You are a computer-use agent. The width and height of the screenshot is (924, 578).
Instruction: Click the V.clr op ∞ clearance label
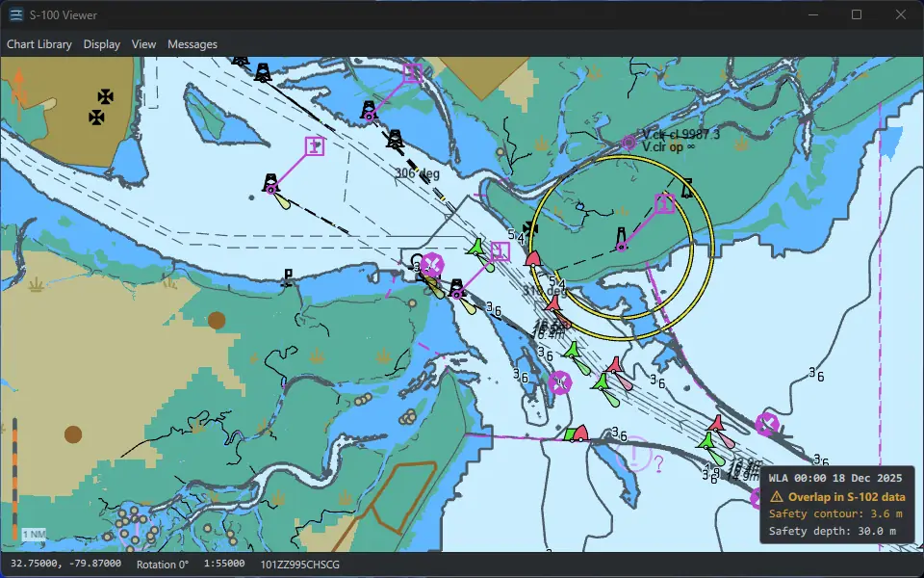point(671,146)
